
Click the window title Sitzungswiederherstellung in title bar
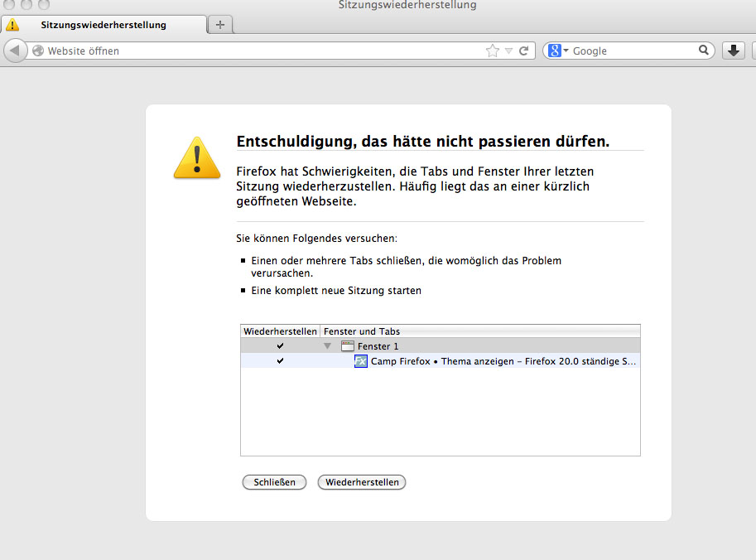407,5
